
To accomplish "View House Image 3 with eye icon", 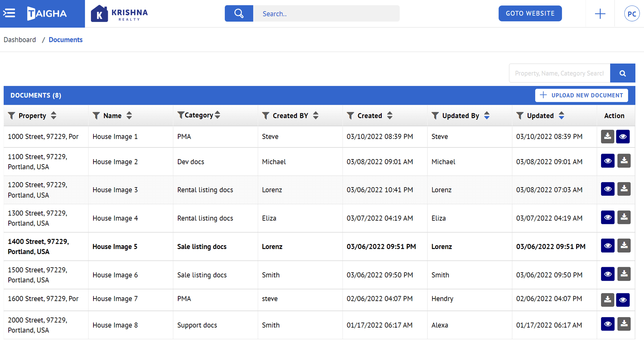I will click(x=608, y=189).
